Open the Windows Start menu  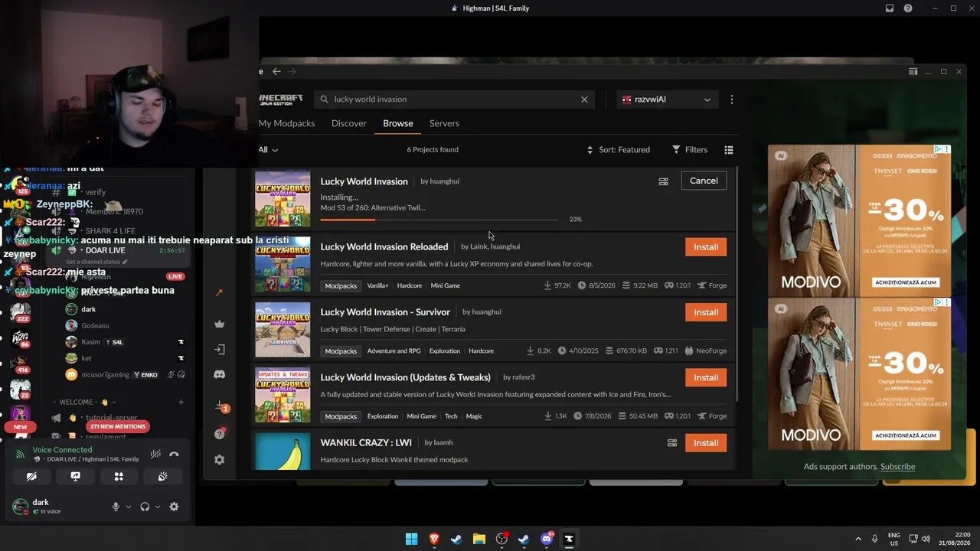tap(412, 540)
